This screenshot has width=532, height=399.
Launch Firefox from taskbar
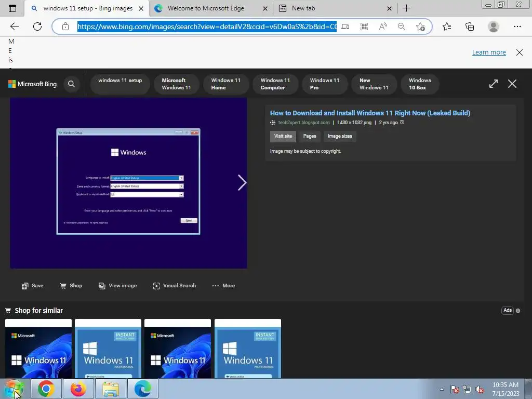tap(78, 389)
